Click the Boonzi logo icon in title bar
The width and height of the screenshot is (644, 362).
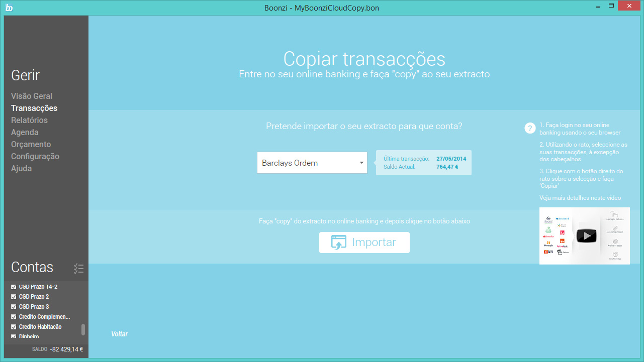(x=9, y=8)
